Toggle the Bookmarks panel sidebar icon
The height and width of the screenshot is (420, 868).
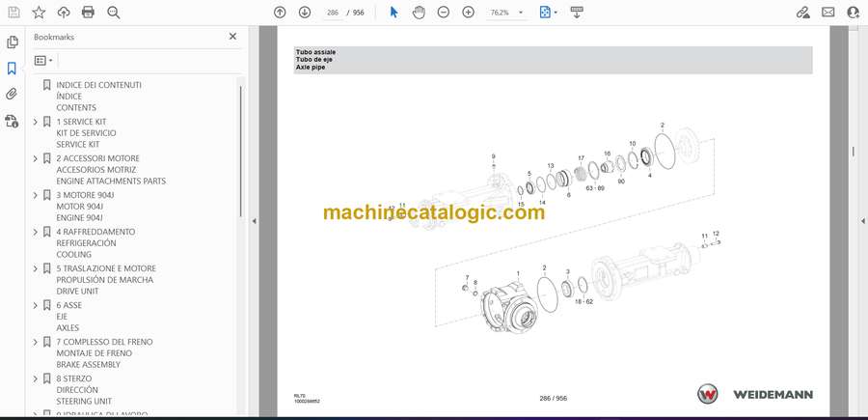[x=12, y=69]
